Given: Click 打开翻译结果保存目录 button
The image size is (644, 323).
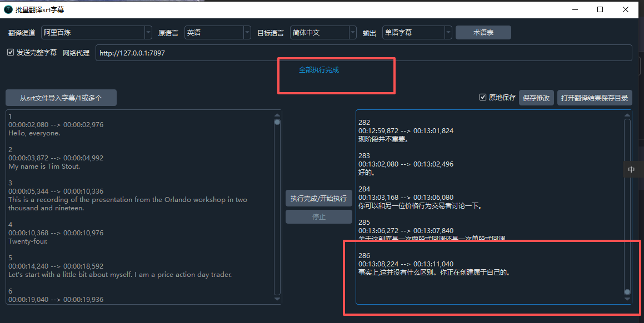Looking at the screenshot, I should pos(595,98).
